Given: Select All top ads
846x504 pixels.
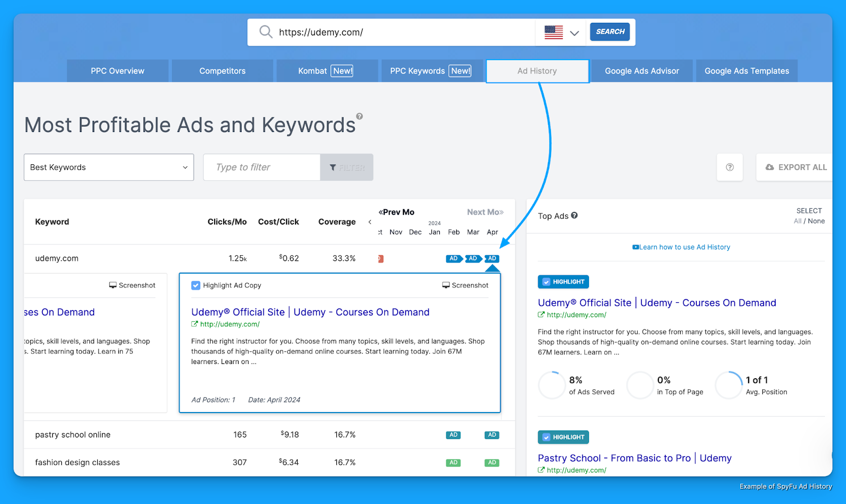Looking at the screenshot, I should pyautogui.click(x=797, y=221).
